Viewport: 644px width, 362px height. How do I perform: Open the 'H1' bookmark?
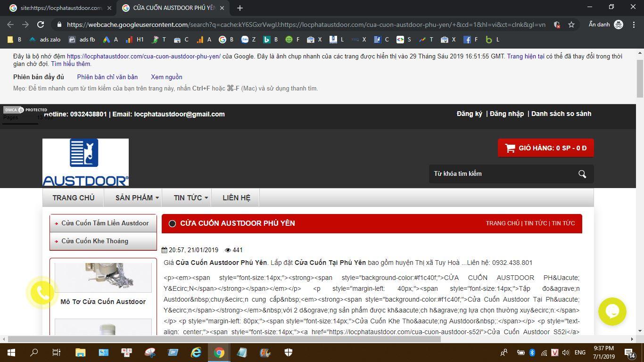click(135, 40)
